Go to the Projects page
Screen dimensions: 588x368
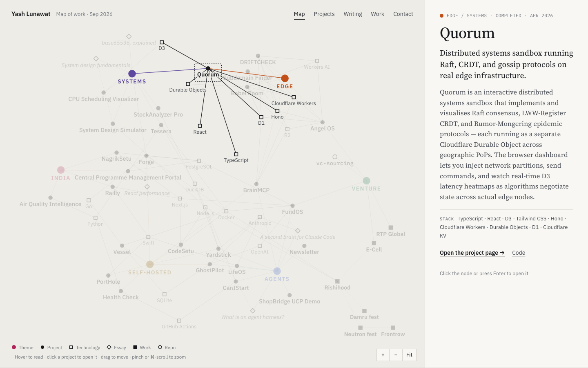[x=324, y=14]
